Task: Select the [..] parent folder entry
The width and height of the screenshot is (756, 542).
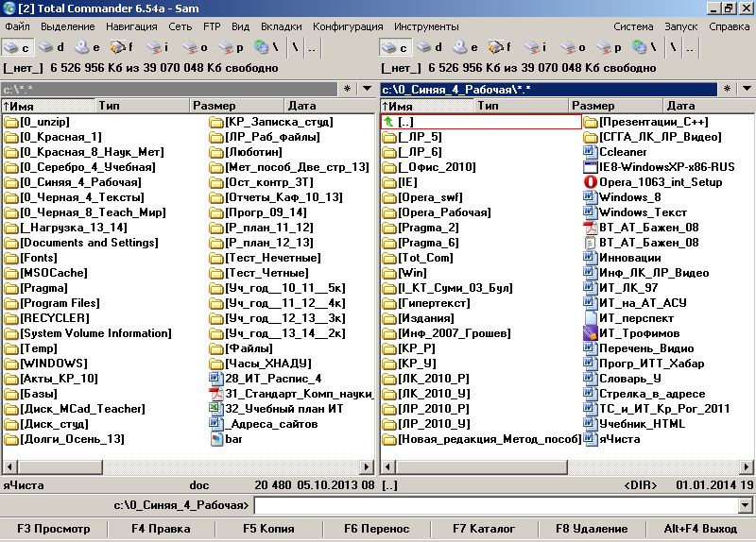Action: (481, 122)
